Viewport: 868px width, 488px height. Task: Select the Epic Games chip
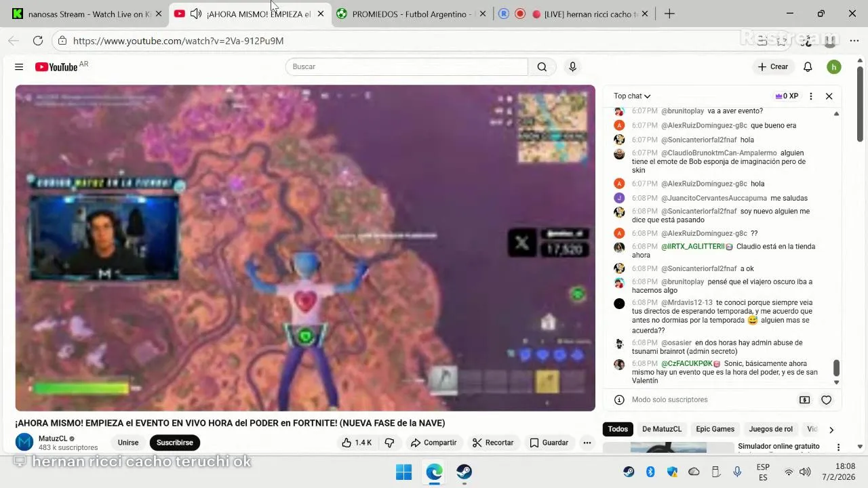coord(715,429)
